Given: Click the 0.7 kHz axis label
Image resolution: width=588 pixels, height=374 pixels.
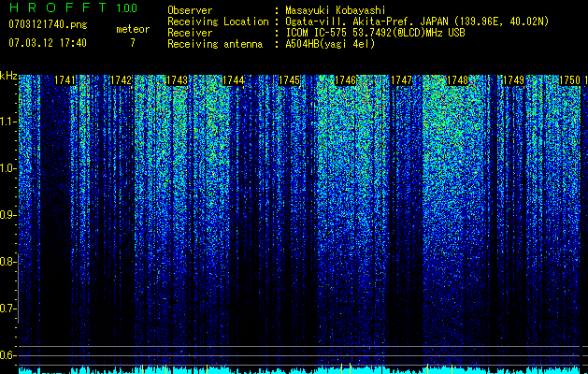Looking at the screenshot, I should pyautogui.click(x=7, y=309).
